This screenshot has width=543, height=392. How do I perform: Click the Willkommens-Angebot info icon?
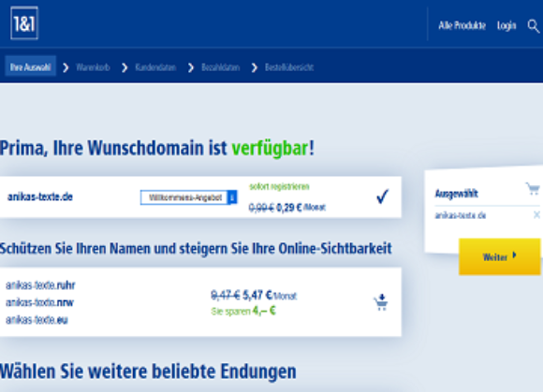pos(232,197)
